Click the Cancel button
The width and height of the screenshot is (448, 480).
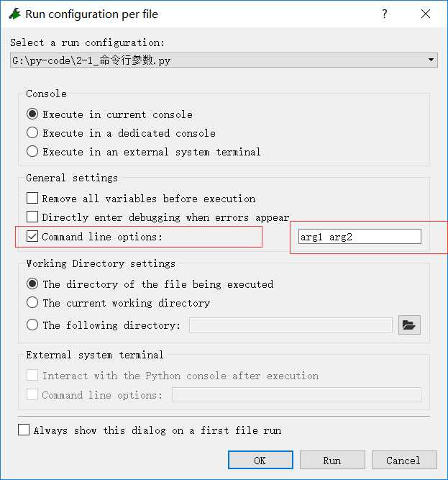point(404,460)
